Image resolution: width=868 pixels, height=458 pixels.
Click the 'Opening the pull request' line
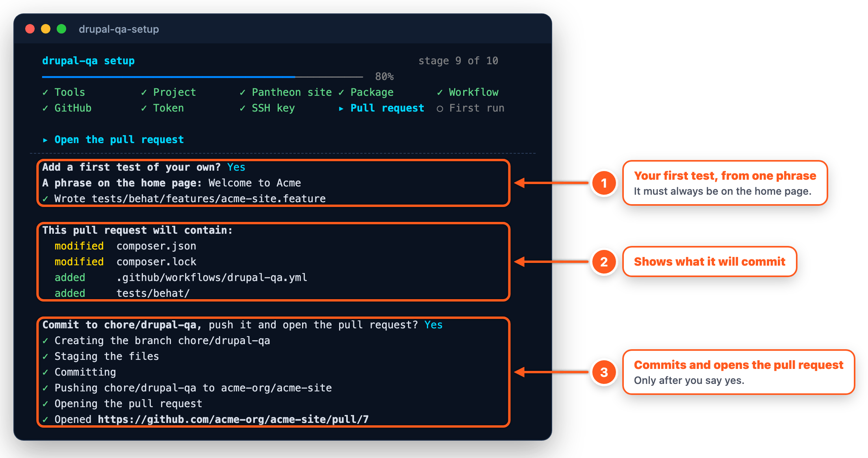click(122, 404)
